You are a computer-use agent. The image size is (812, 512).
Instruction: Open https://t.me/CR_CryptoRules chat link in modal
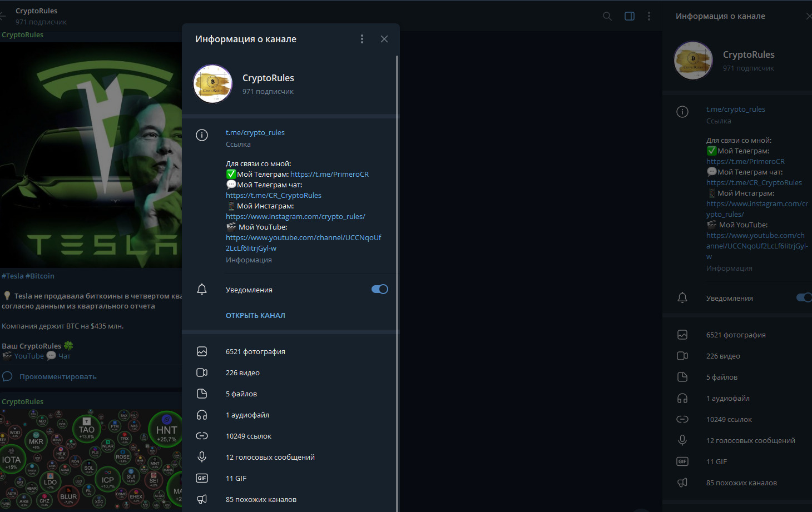[x=274, y=195]
